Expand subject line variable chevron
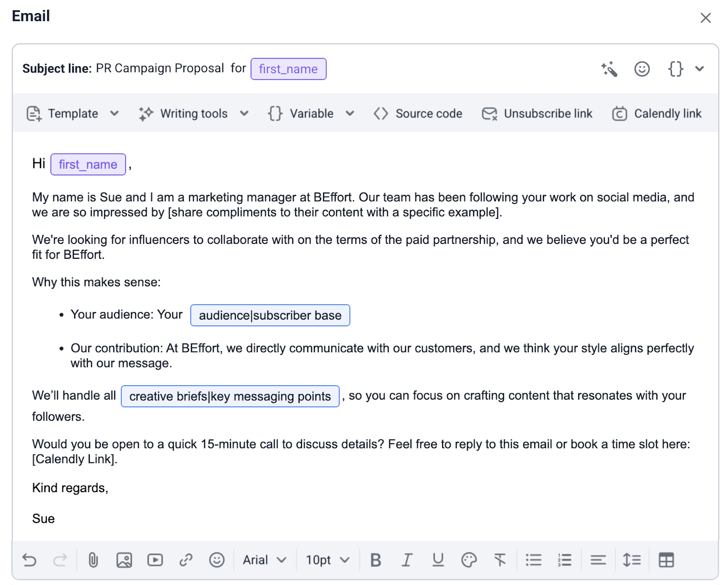The width and height of the screenshot is (728, 585). [x=699, y=69]
